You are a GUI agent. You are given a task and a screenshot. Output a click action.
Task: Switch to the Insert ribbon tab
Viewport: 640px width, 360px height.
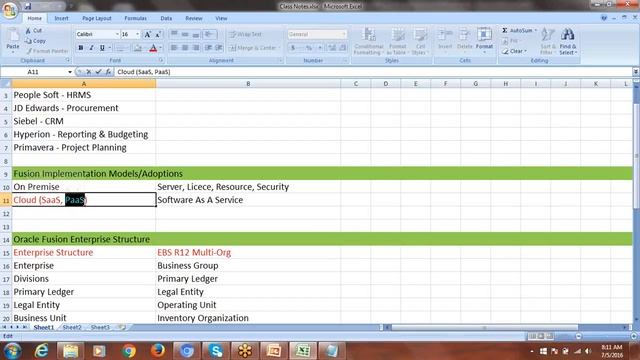[62, 18]
